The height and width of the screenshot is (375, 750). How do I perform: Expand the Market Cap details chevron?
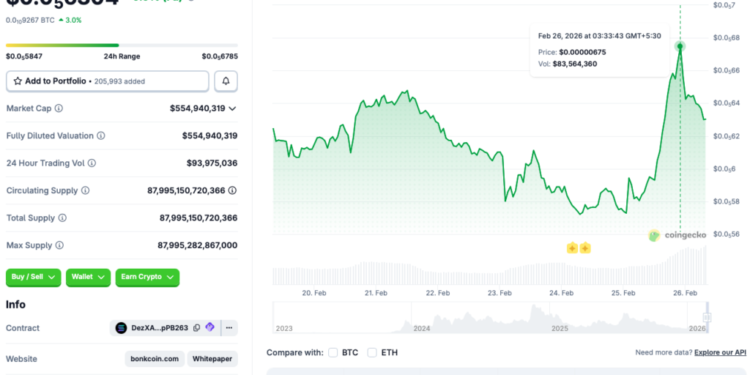click(232, 109)
